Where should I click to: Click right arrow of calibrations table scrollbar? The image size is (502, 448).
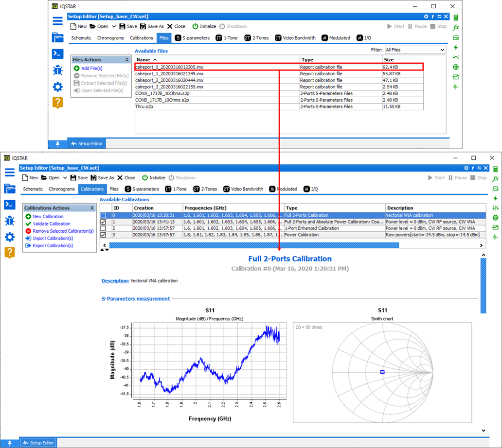481,245
